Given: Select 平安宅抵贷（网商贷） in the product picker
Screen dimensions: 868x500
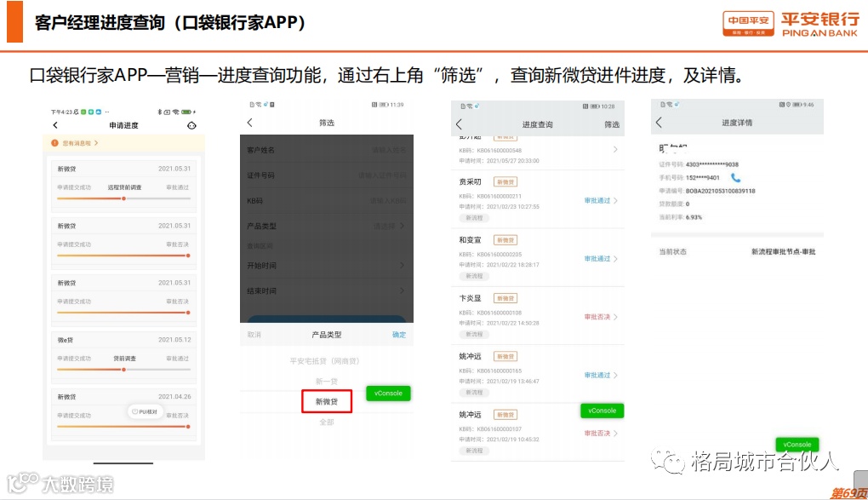Looking at the screenshot, I should pyautogui.click(x=325, y=361).
